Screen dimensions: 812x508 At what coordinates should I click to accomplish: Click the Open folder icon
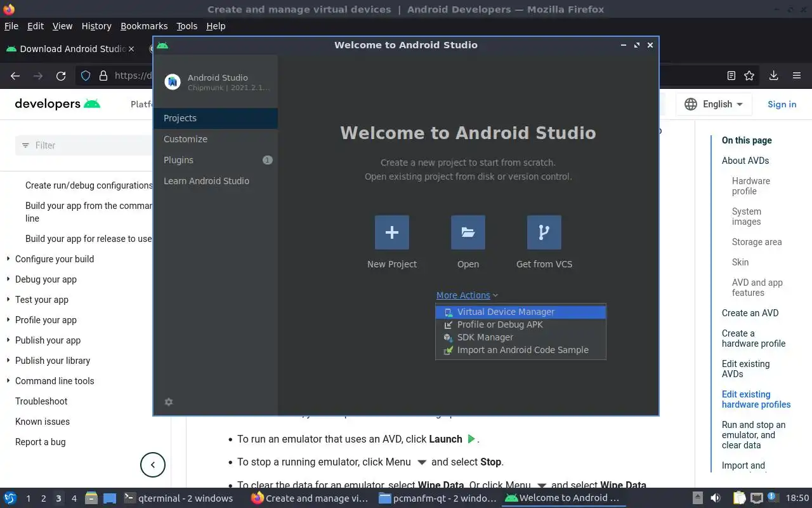point(468,232)
